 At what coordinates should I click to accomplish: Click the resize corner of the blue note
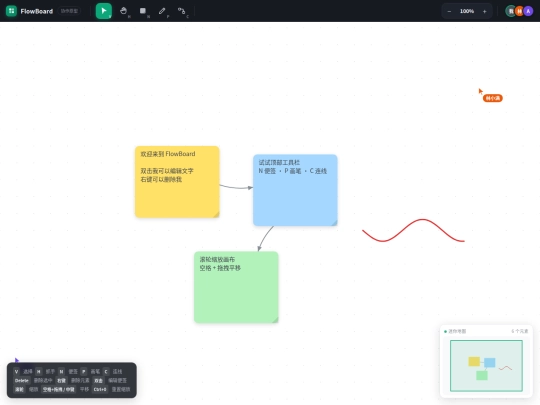334,223
